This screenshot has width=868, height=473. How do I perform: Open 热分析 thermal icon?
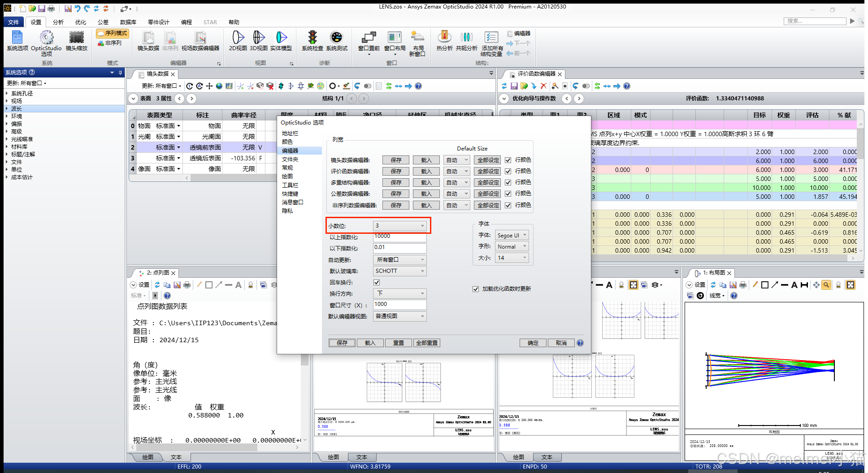click(x=444, y=41)
